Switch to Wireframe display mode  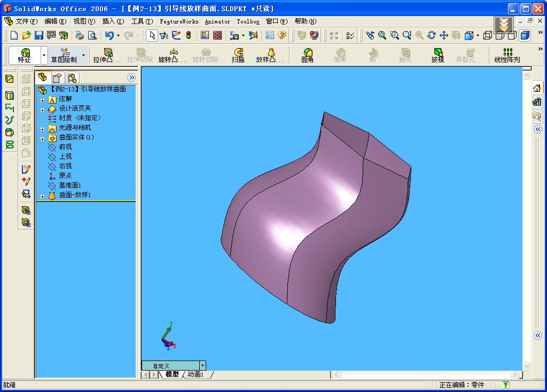488,35
